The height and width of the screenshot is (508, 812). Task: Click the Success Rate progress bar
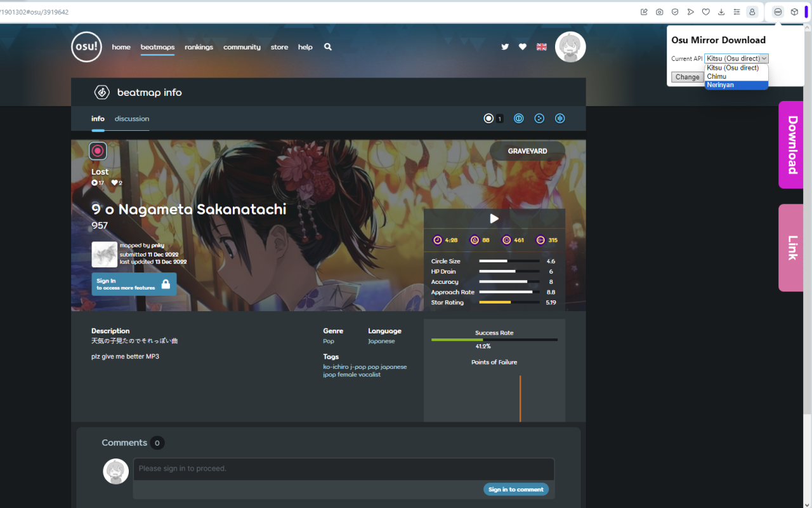coord(494,340)
